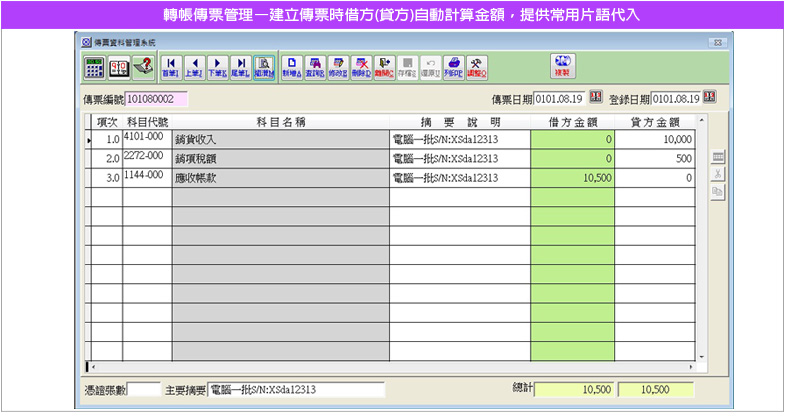Go to previous record (上筆)
This screenshot has width=786, height=416.
[193, 68]
